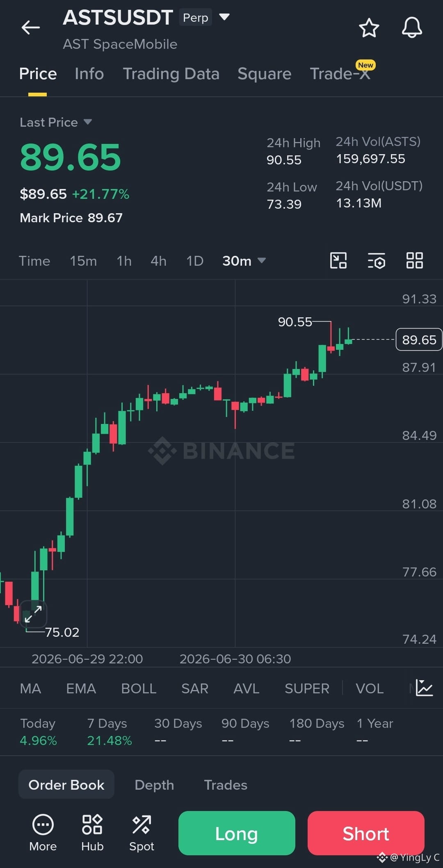443x868 pixels.
Task: Show the Depth tab
Action: pos(154,785)
